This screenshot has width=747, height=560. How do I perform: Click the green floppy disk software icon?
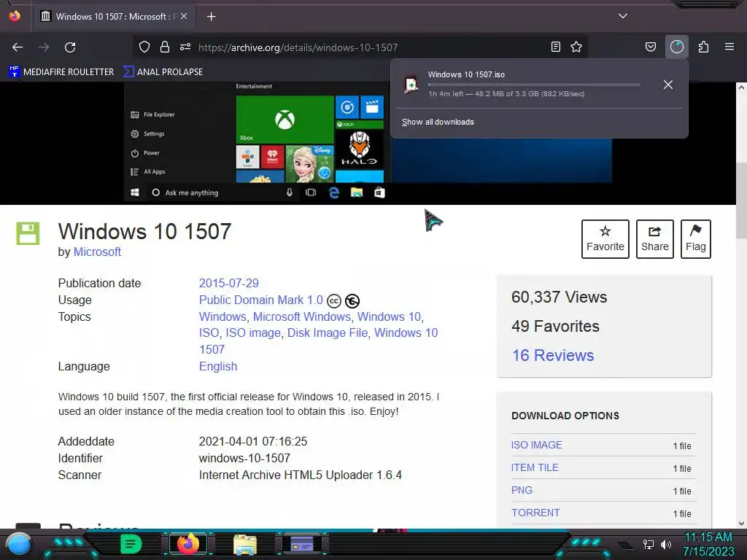point(28,233)
